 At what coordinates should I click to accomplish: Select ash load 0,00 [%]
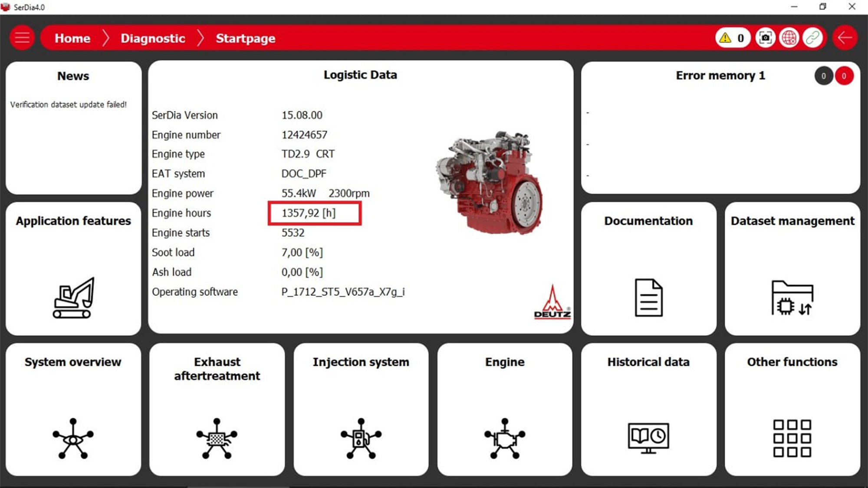coord(302,272)
